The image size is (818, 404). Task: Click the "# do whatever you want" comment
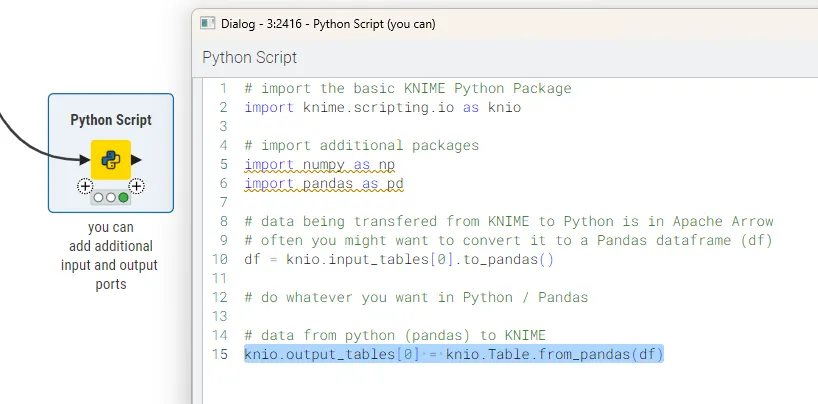point(416,297)
